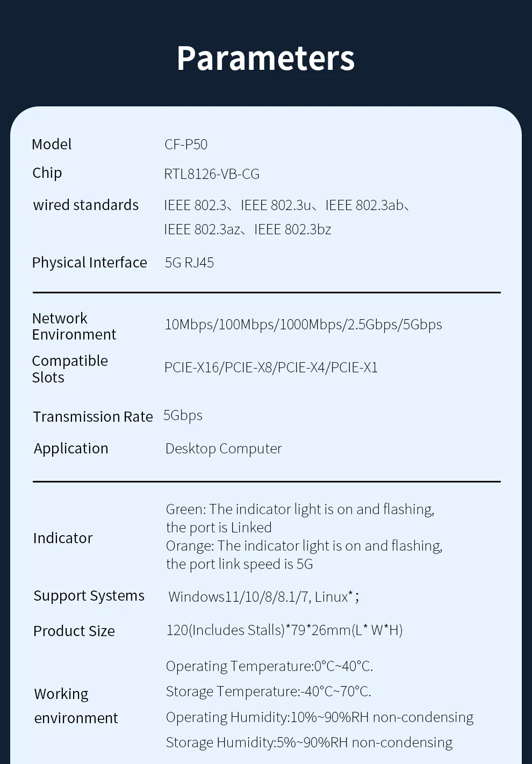Select the PCIE-X16/PCIE-X8/PCIE-X4/PCIE-X1 slots text
This screenshot has width=532, height=764.
pos(271,367)
